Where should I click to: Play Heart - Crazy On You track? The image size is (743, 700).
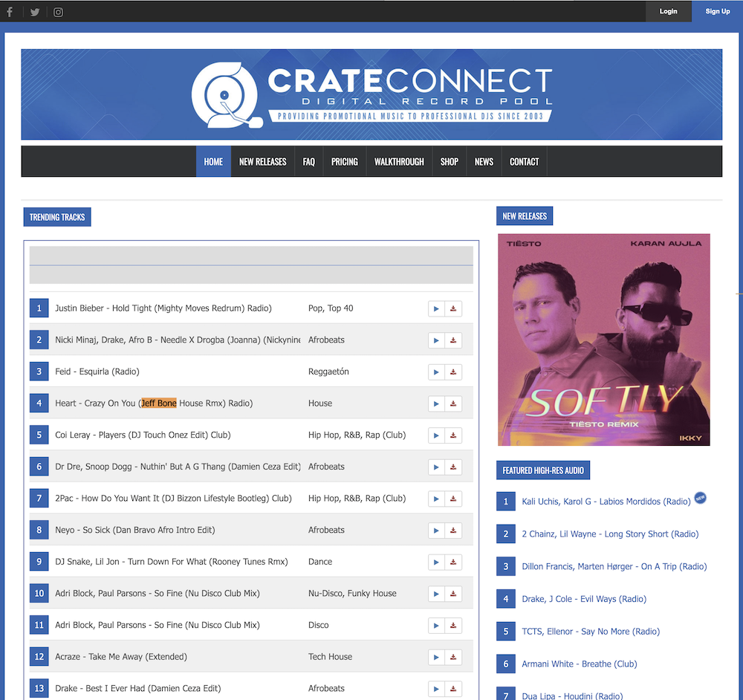pos(436,404)
